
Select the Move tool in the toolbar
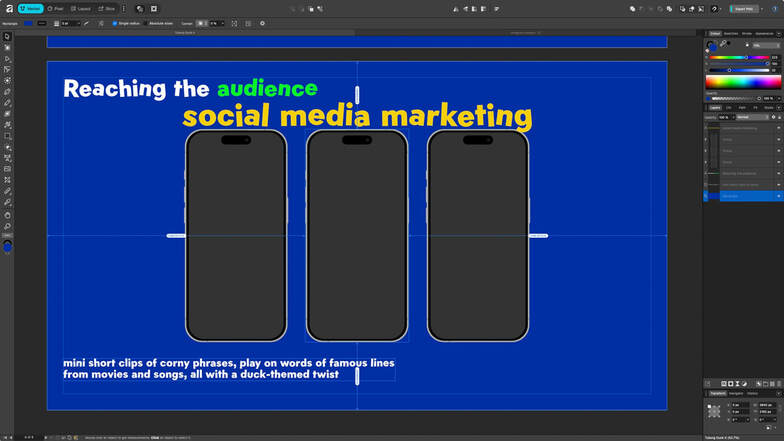click(7, 36)
